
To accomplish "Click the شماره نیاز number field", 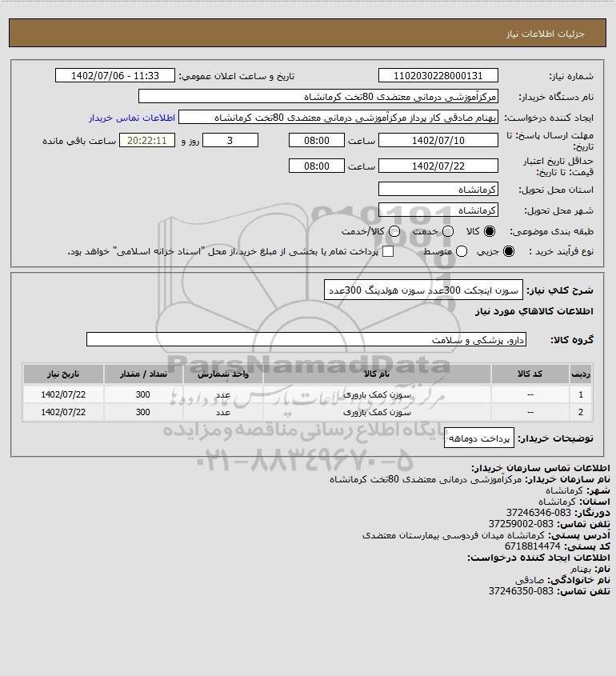I will [x=438, y=75].
